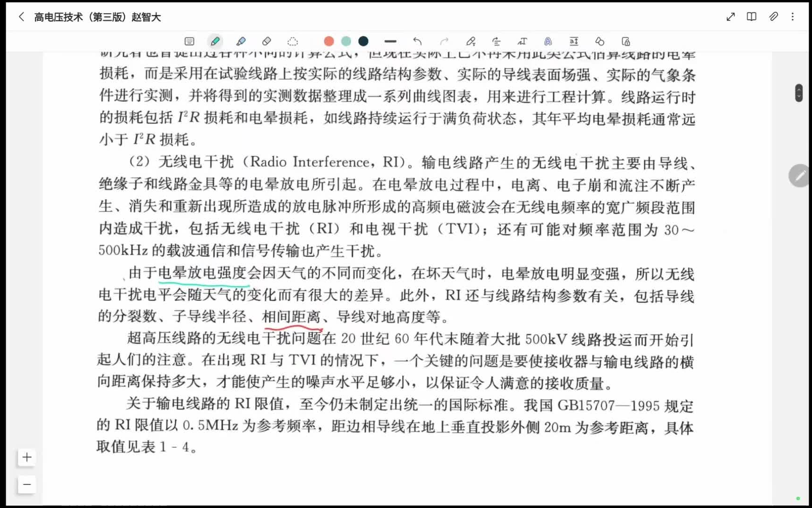Click the red-underlined text 相间距离
Viewport: 812px width, 508px height.
291,317
